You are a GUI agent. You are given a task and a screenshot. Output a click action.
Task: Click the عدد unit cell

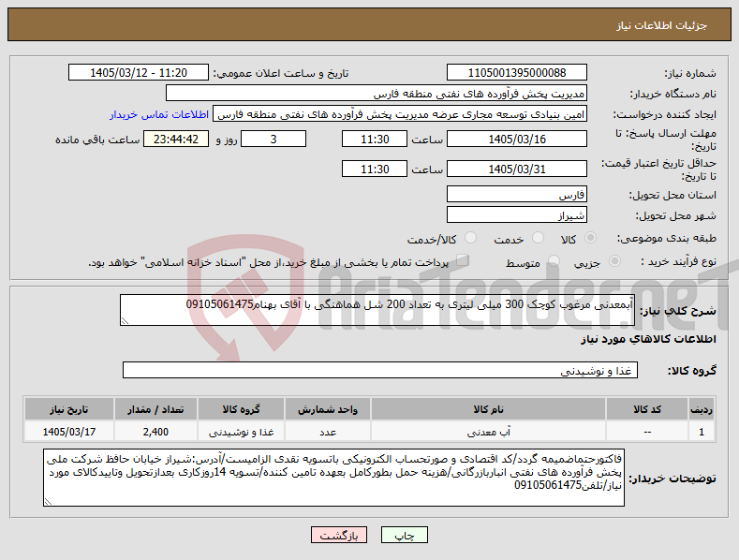(x=328, y=432)
